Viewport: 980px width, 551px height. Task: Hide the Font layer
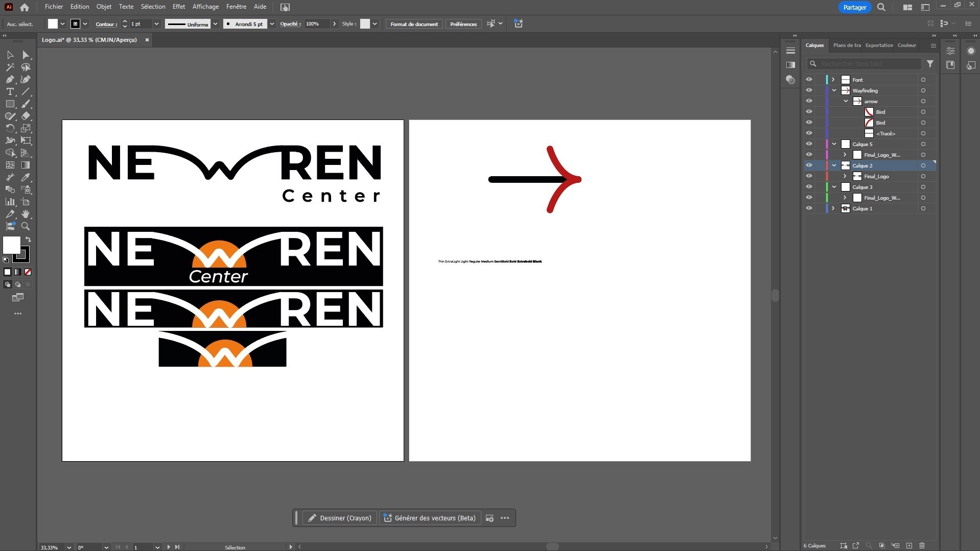[809, 80]
